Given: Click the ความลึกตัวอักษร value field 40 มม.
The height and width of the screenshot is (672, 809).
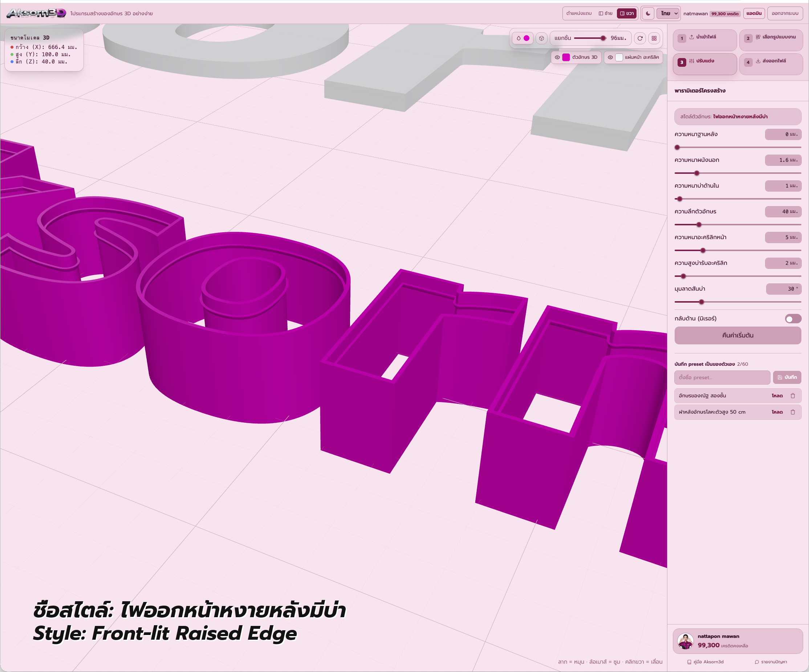Looking at the screenshot, I should [x=783, y=212].
